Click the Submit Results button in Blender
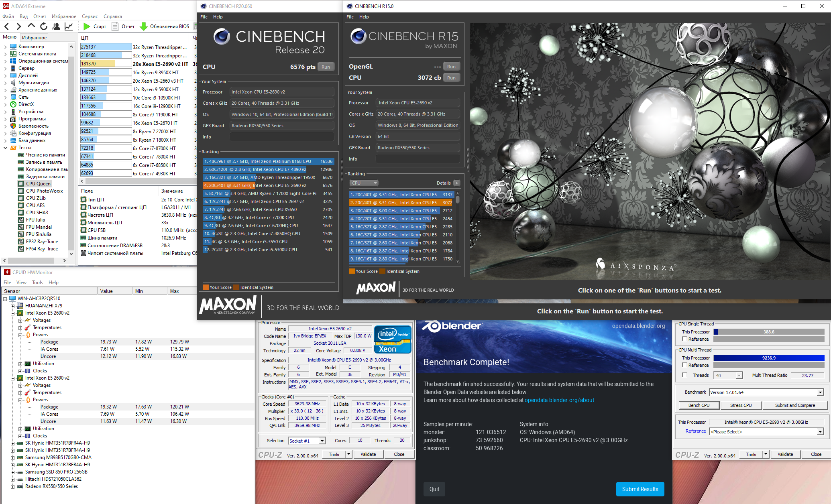 (x=640, y=489)
